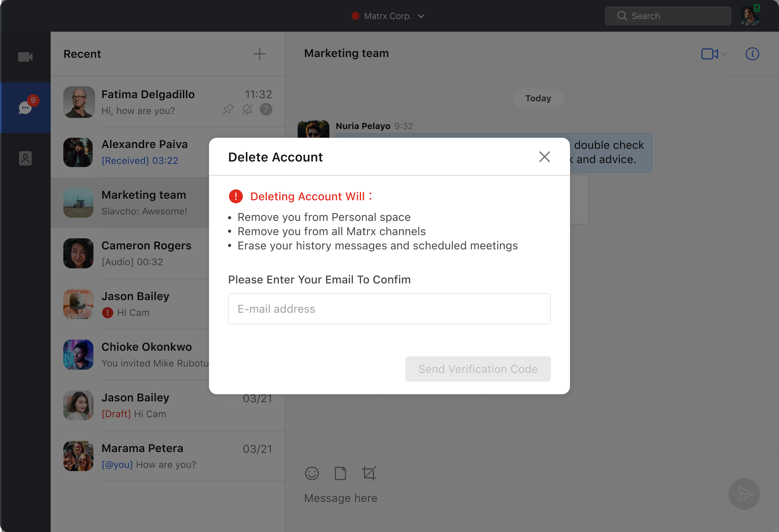Open the video meetings sidebar icon
The width and height of the screenshot is (779, 532).
pyautogui.click(x=25, y=57)
